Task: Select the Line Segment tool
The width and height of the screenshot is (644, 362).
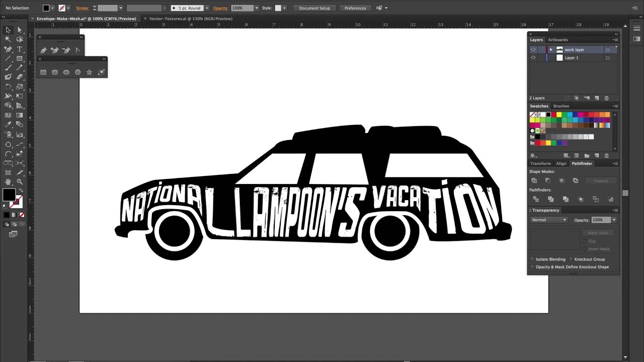Action: [x=8, y=58]
